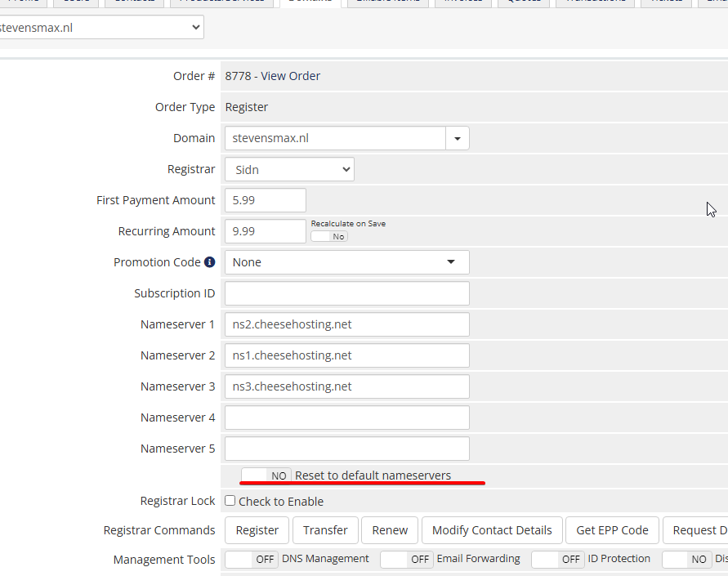Turn on Email Forwarding toggle
Image resolution: width=728 pixels, height=576 pixels.
406,560
